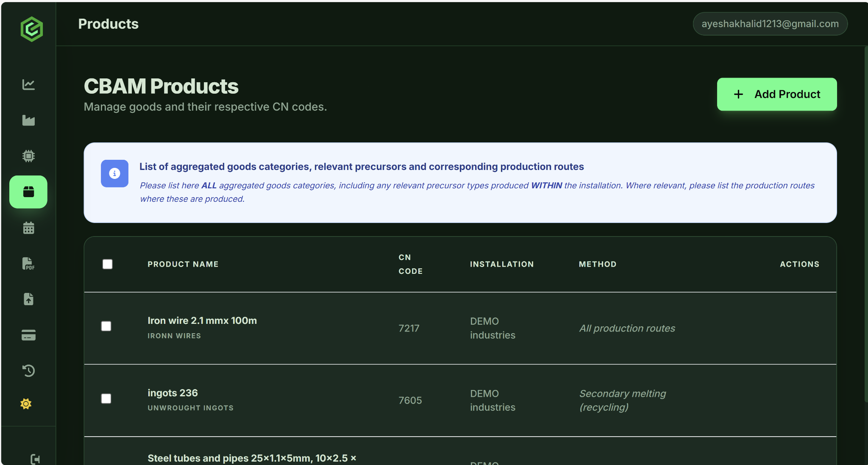Click the info icon in blue banner
The width and height of the screenshot is (868, 465).
click(114, 173)
